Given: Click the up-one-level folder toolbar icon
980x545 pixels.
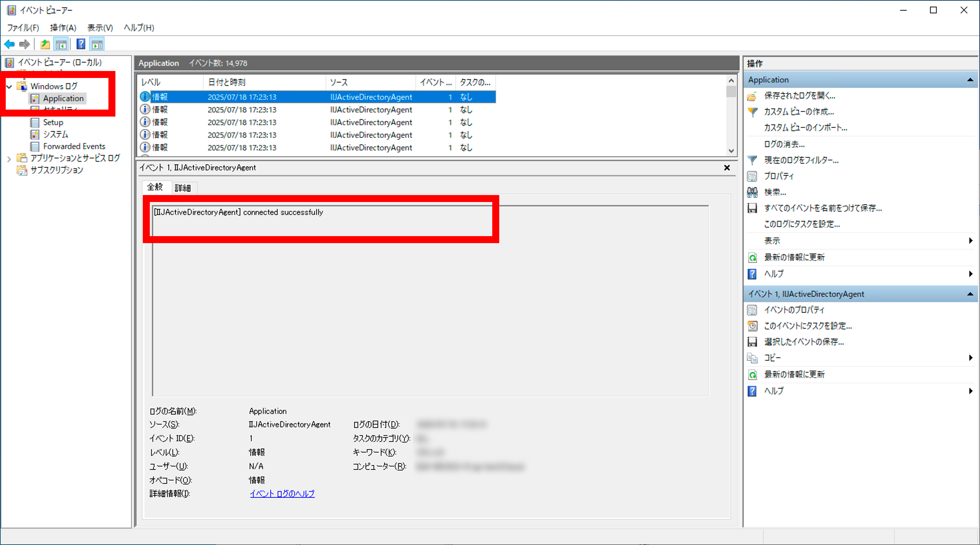Looking at the screenshot, I should (45, 45).
